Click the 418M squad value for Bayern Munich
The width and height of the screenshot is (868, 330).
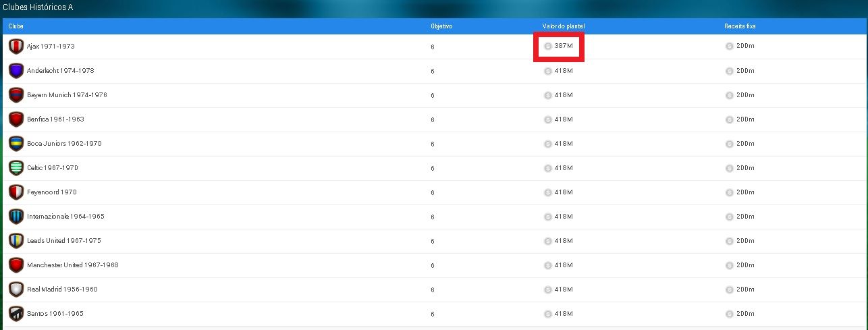[564, 95]
